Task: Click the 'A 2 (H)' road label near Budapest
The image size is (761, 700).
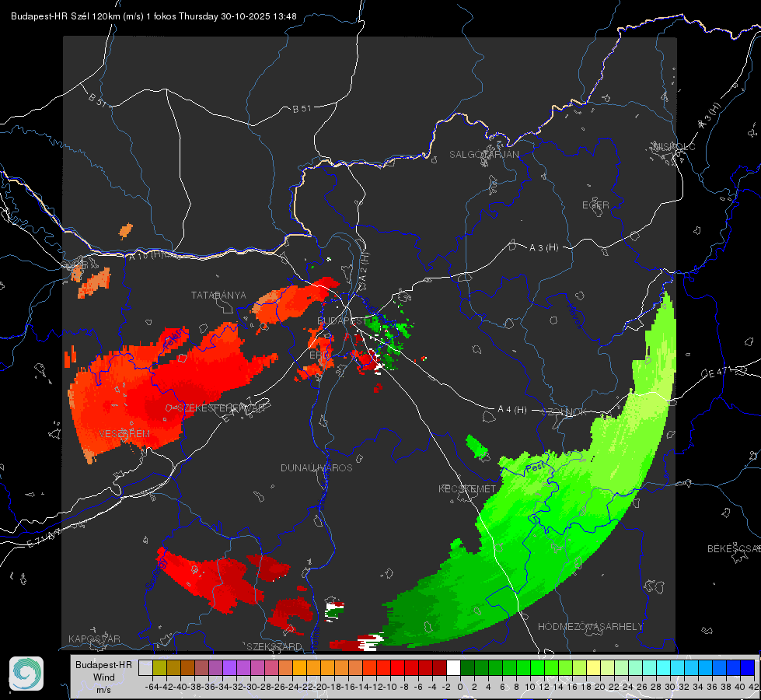Action: tap(363, 268)
